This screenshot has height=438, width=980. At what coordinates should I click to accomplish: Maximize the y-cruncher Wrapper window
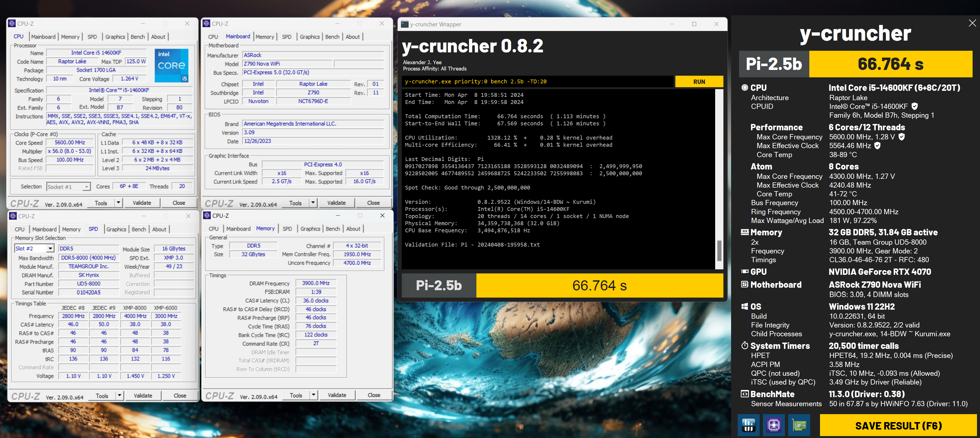[694, 24]
